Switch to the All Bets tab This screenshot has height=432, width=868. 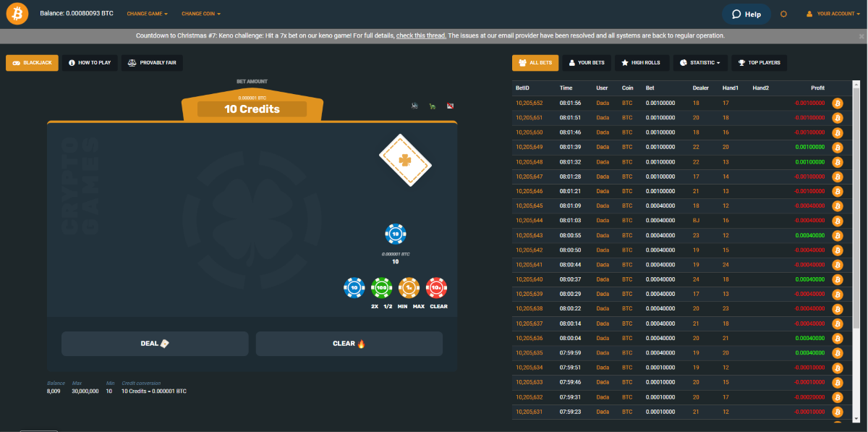pos(535,63)
